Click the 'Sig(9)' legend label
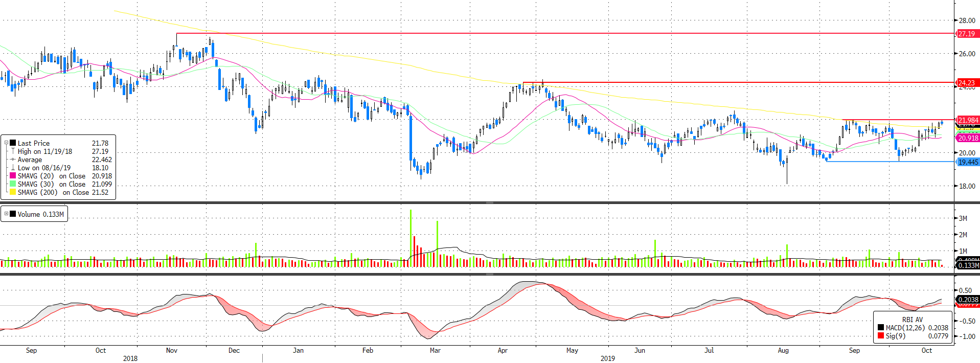The height and width of the screenshot is (363, 980). 896,336
